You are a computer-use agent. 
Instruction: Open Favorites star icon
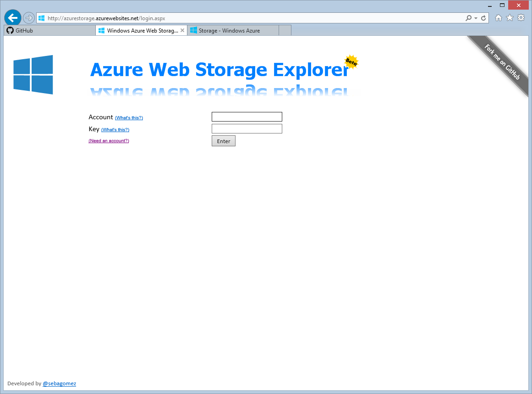510,18
